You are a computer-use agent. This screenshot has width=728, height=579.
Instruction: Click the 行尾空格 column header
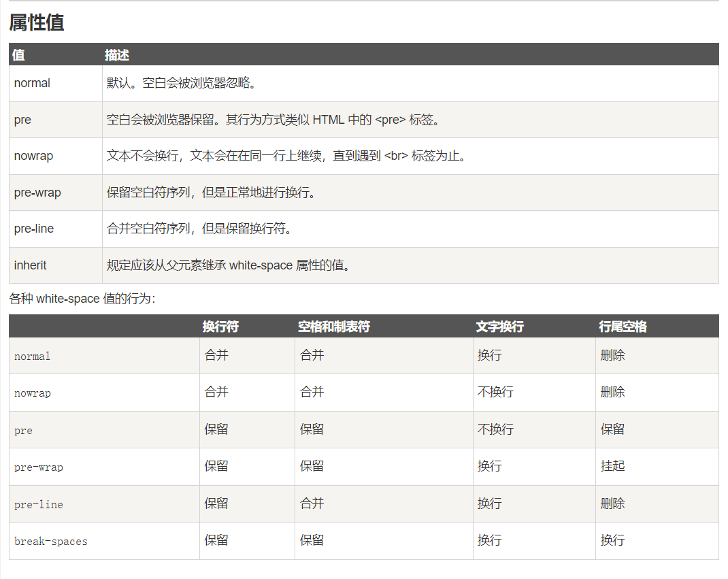623,327
